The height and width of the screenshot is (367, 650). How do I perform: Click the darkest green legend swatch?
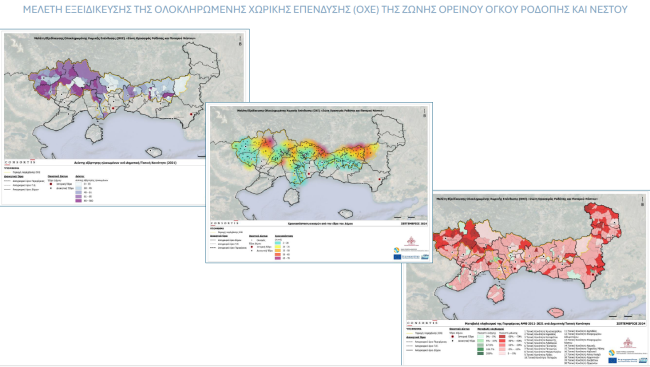tap(480, 354)
